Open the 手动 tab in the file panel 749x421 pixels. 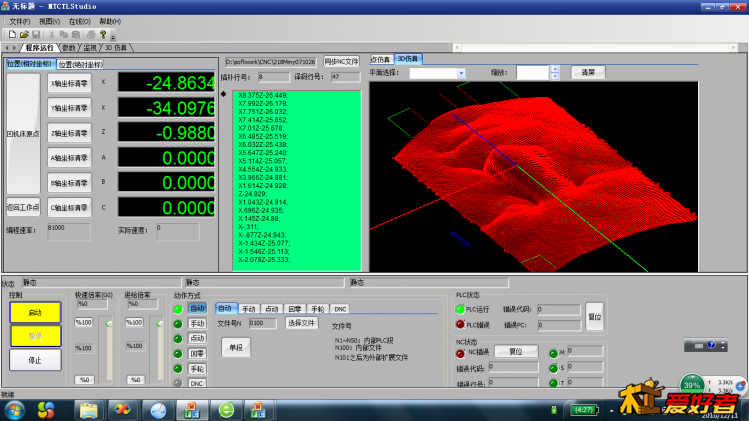248,309
